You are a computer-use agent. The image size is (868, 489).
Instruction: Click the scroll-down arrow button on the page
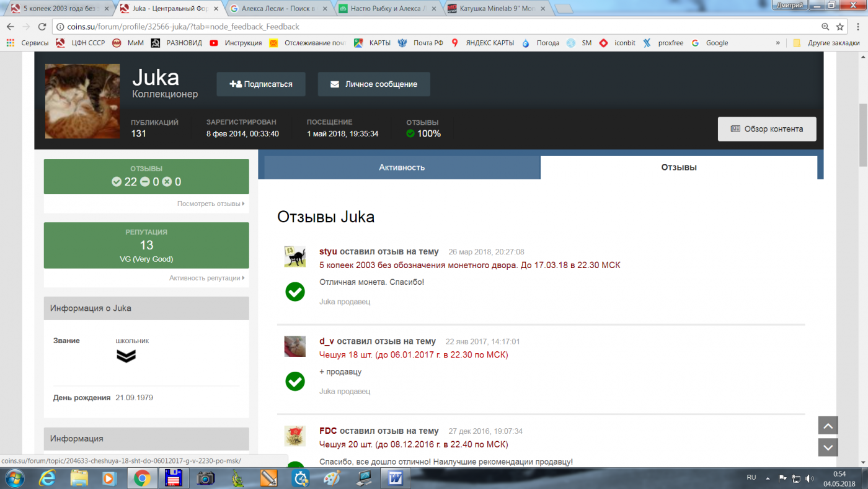coord(828,447)
